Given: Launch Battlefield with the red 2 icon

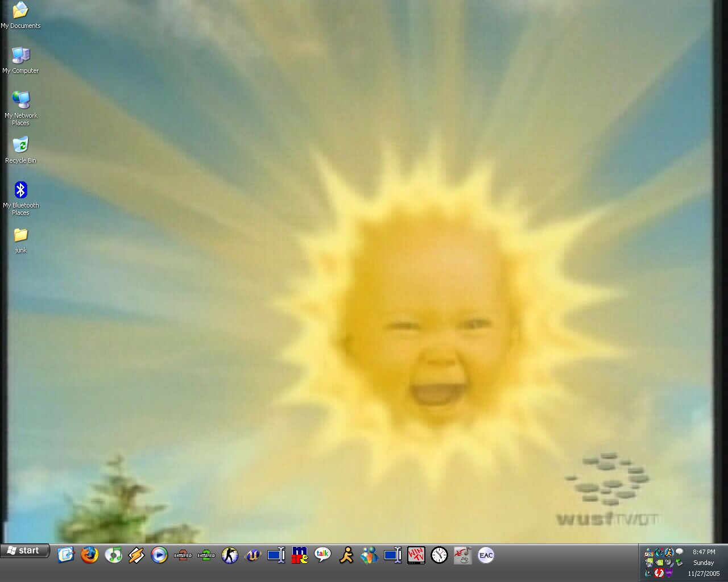Looking at the screenshot, I should (183, 555).
